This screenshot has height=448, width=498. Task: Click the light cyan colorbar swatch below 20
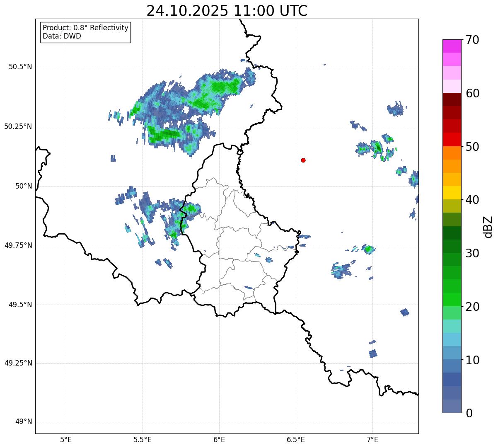point(452,326)
